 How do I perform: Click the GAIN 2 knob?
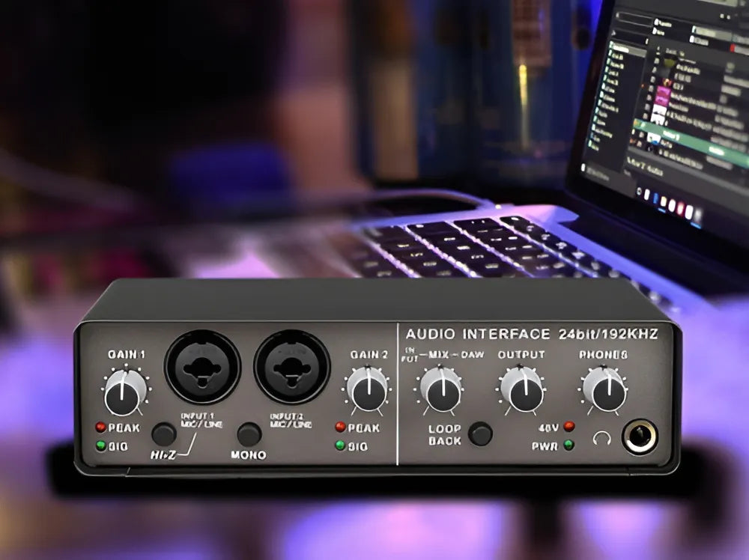(x=367, y=389)
